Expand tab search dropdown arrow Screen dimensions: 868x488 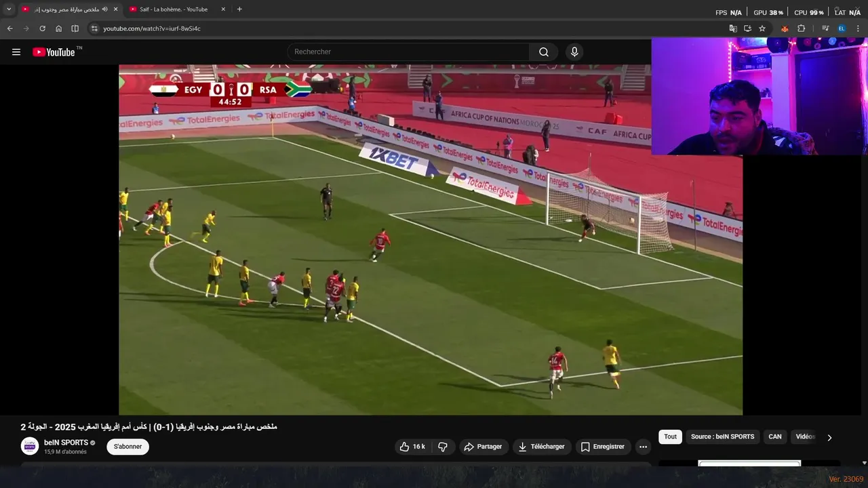(9, 9)
